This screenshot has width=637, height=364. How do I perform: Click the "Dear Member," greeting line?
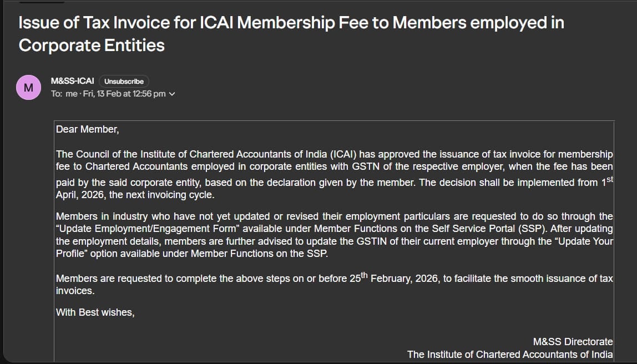pyautogui.click(x=87, y=129)
